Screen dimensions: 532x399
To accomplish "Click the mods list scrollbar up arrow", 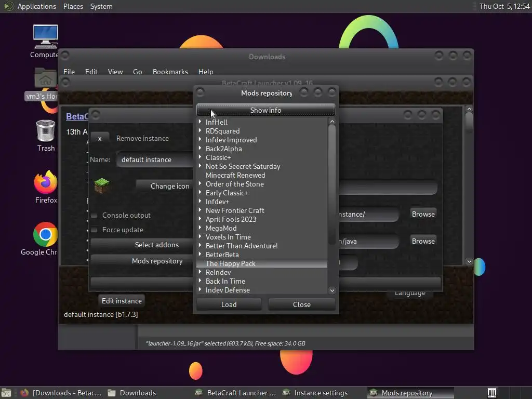I will coord(332,122).
